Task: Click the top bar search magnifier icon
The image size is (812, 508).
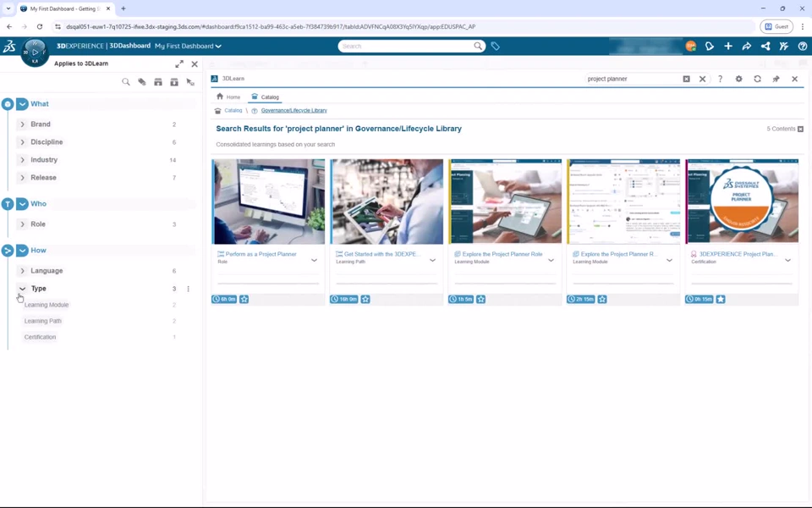Action: tap(477, 46)
